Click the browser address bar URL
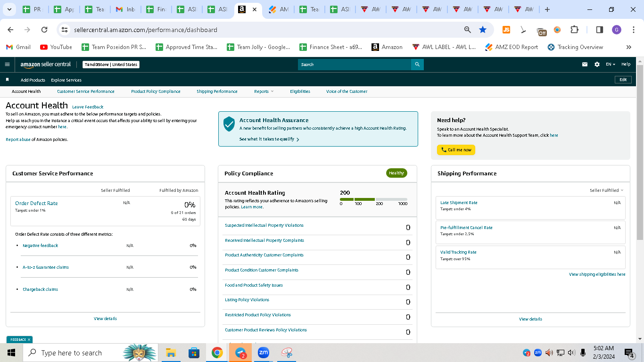This screenshot has height=362, width=644. pyautogui.click(x=146, y=30)
